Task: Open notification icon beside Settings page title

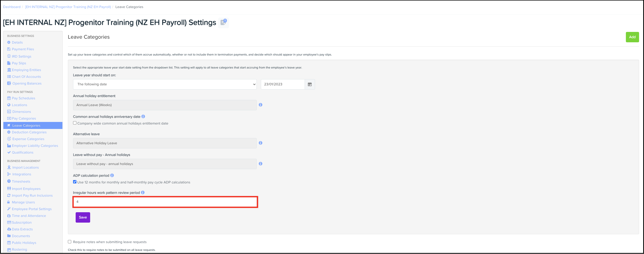Action: [x=223, y=23]
